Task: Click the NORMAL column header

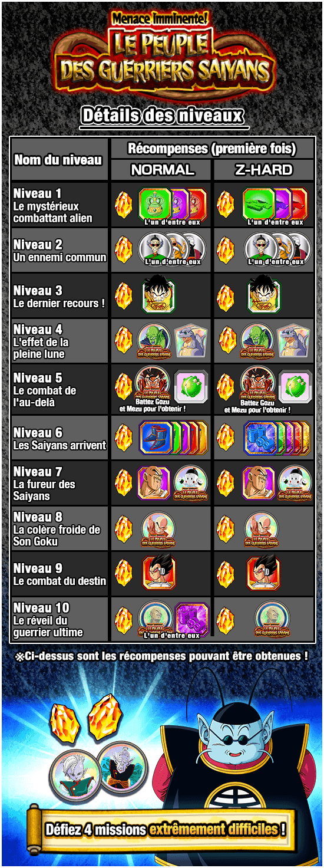Action: [x=162, y=170]
